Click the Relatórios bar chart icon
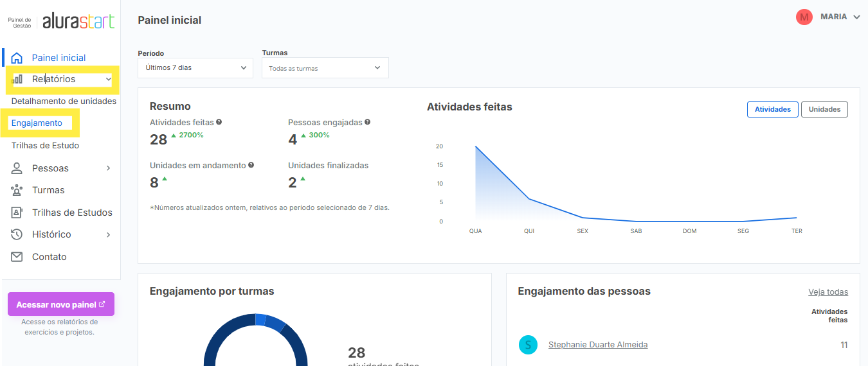 pos(17,79)
